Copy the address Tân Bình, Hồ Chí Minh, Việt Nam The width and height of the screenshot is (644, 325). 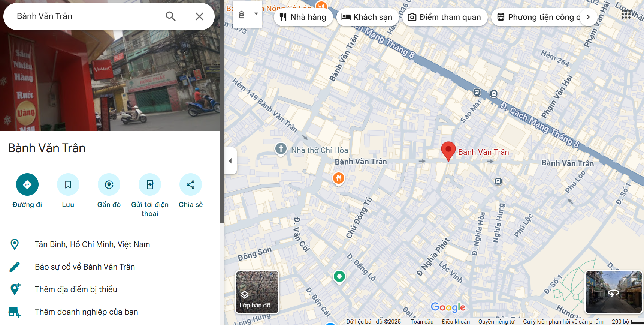(x=92, y=244)
